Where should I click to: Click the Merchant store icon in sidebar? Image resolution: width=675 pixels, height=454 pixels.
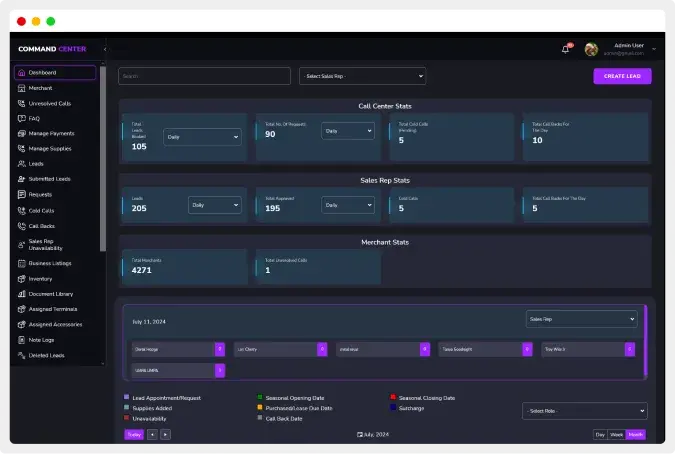coord(22,88)
